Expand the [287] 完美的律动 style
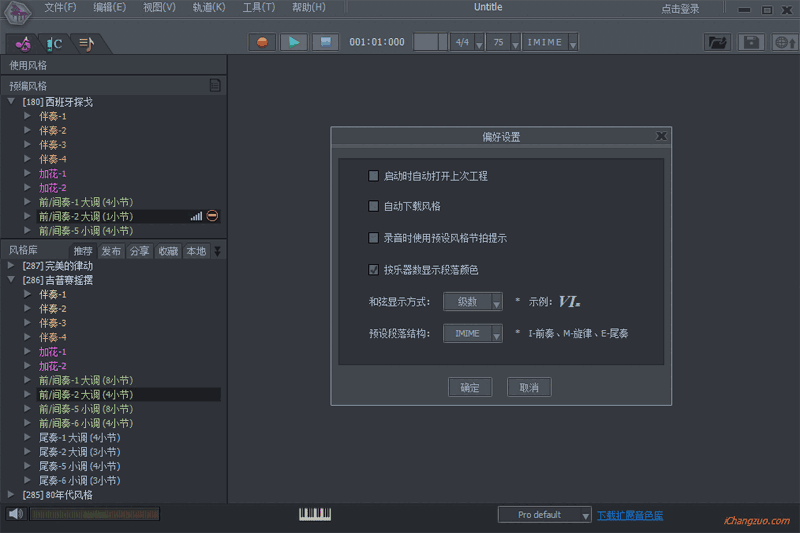The height and width of the screenshot is (533, 800). click(11, 266)
